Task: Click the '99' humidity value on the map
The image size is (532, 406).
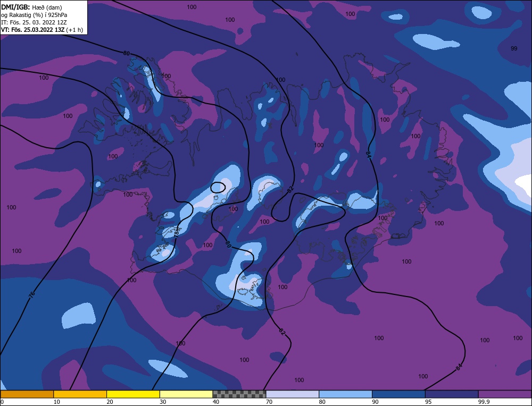Action: [x=514, y=48]
